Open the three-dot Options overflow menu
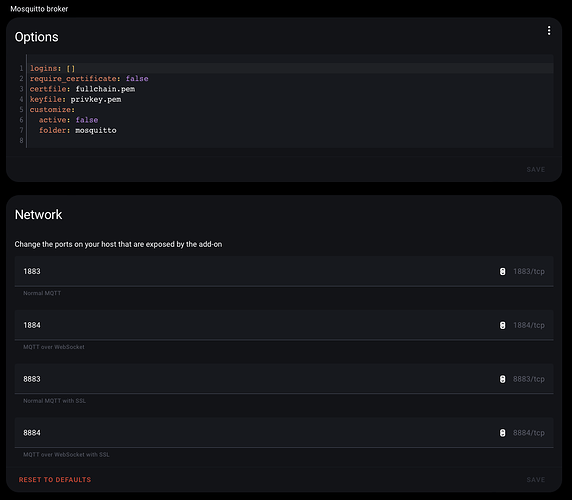 [549, 31]
